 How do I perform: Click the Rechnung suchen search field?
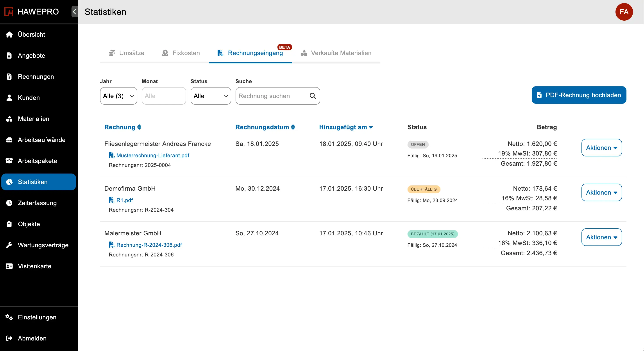coord(277,96)
